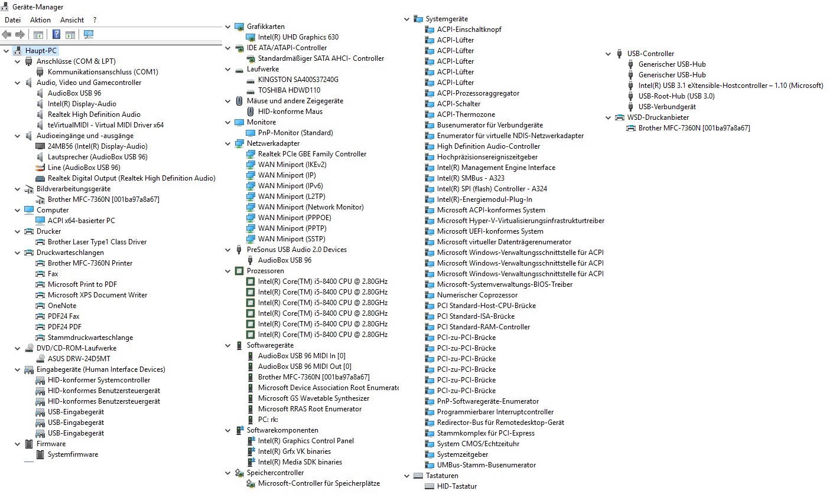Toggle the console tree toolbar icon
830x504 pixels.
38,34
